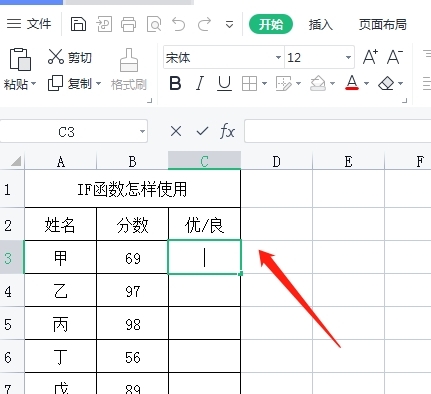Open the borders dropdown arrow
431x394 pixels.
[x=264, y=83]
